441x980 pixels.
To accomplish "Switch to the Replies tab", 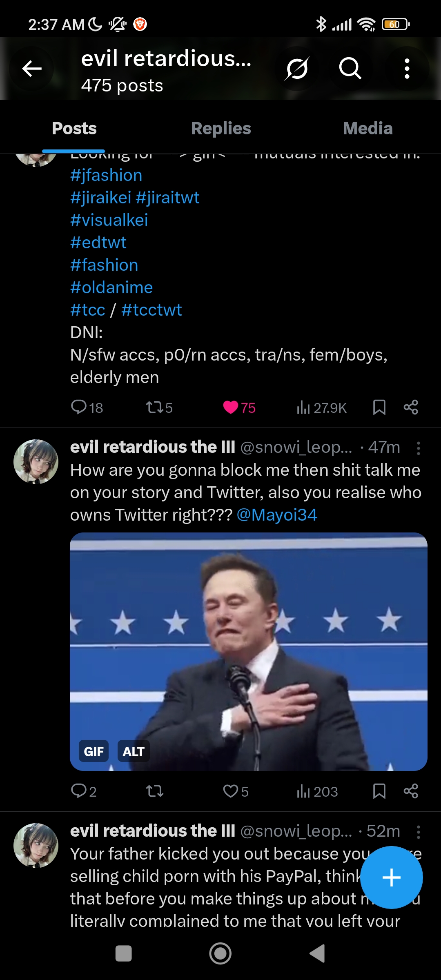I will [x=220, y=129].
